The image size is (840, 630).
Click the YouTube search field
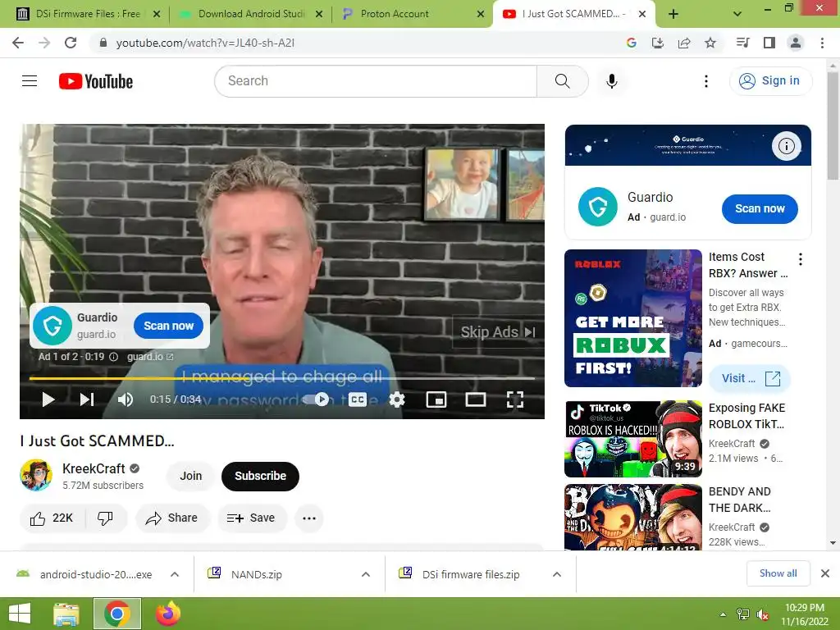(376, 81)
